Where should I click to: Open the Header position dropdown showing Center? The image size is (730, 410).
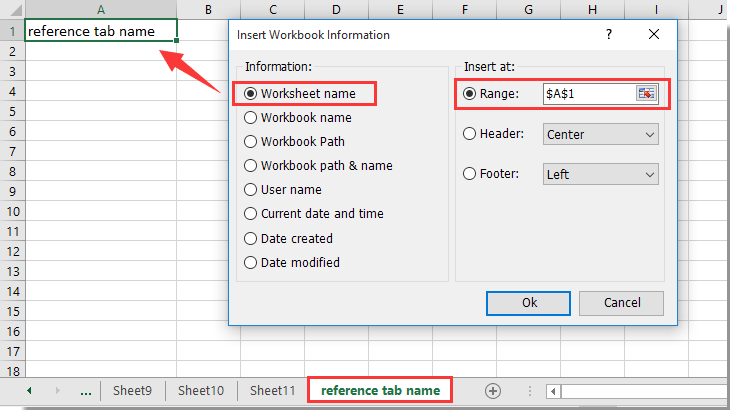click(x=600, y=134)
